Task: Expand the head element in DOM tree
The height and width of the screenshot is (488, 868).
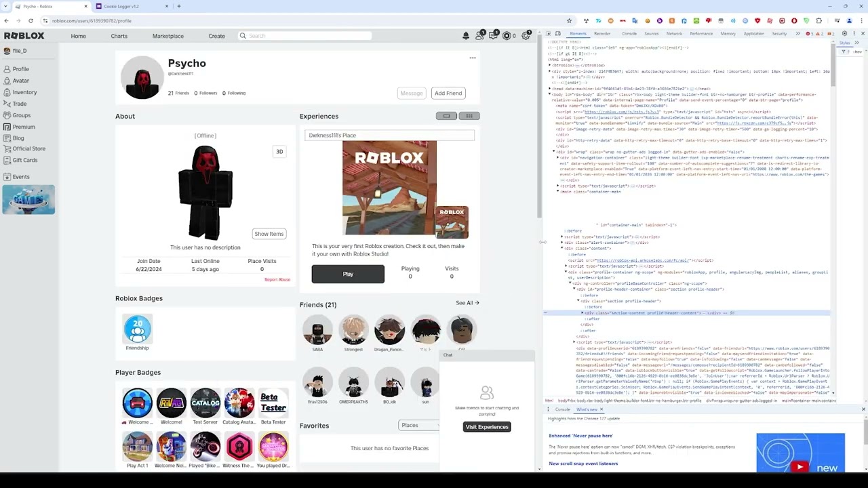Action: pyautogui.click(x=550, y=88)
